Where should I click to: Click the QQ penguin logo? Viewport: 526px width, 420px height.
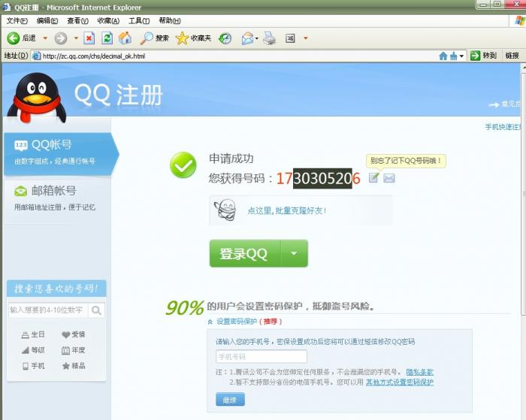pyautogui.click(x=37, y=97)
